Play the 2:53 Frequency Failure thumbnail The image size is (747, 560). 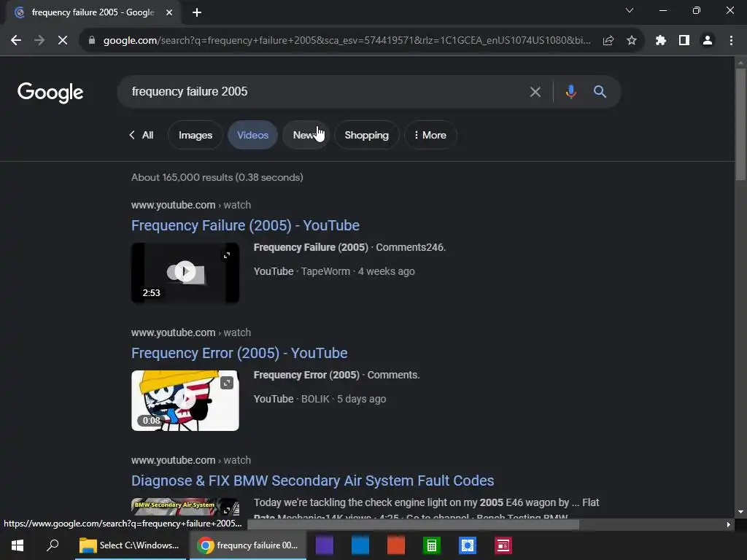click(185, 273)
